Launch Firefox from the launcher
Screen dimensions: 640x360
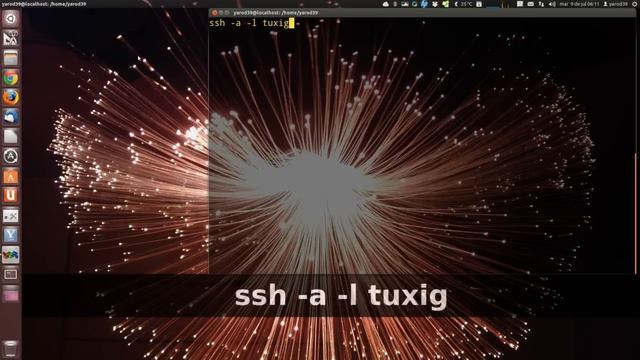[x=11, y=97]
